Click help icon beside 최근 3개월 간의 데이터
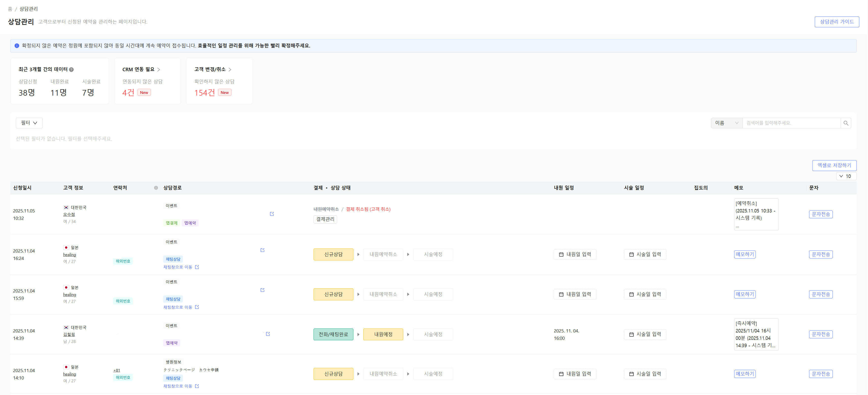 click(71, 69)
